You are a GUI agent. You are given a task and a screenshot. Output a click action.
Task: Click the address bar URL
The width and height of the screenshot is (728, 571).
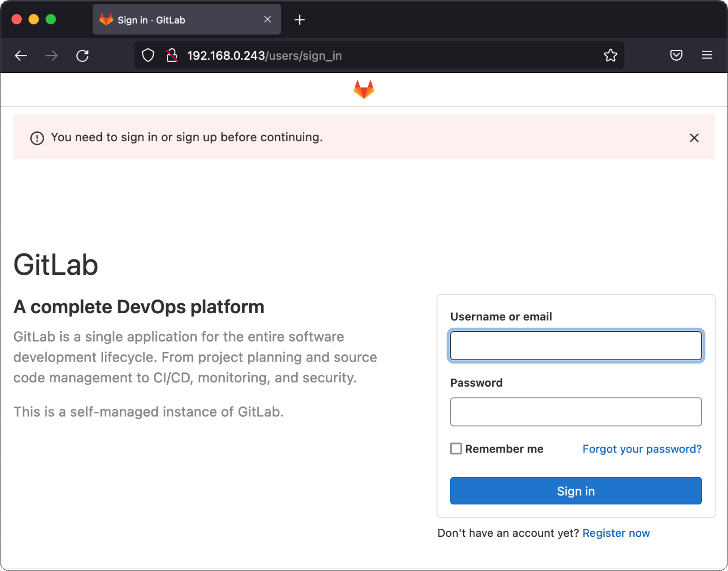264,55
